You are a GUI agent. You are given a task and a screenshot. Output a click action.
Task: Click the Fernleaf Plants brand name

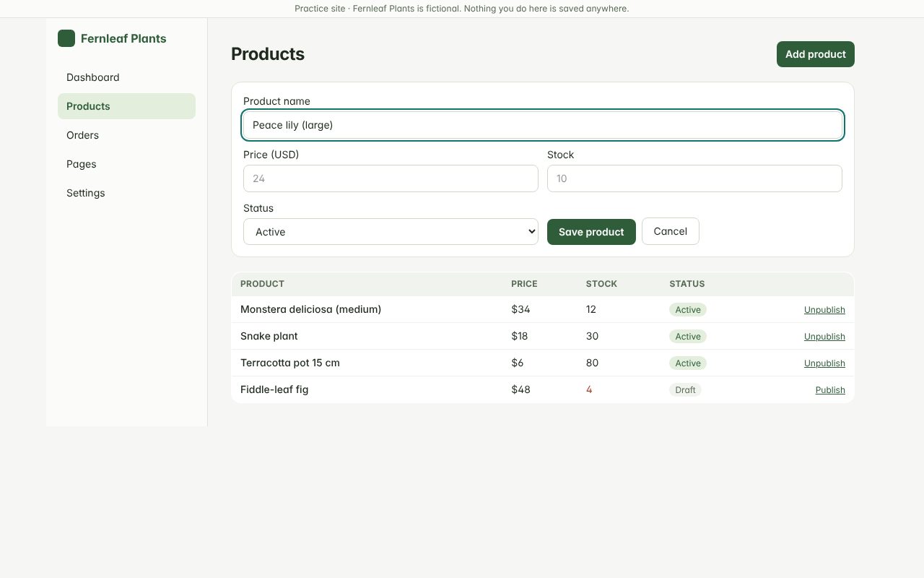[123, 38]
